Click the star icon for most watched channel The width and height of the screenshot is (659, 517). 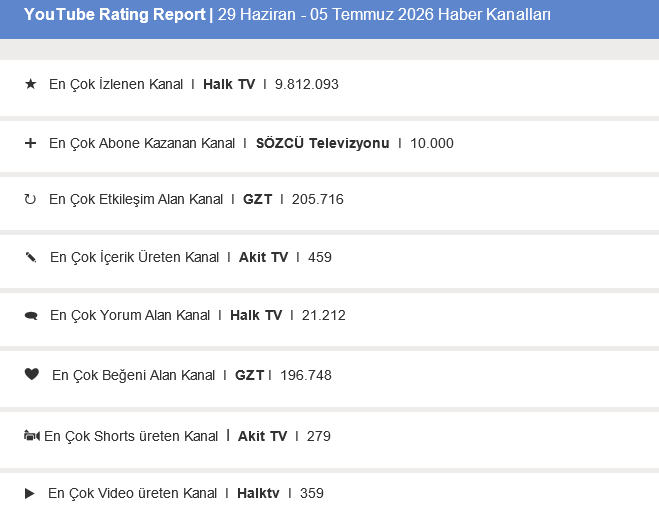click(x=31, y=84)
